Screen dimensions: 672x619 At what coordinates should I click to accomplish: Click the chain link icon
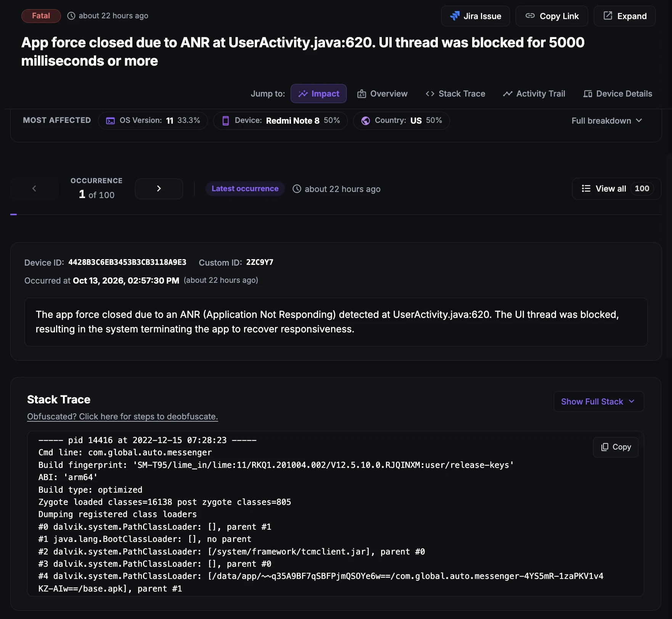530,16
